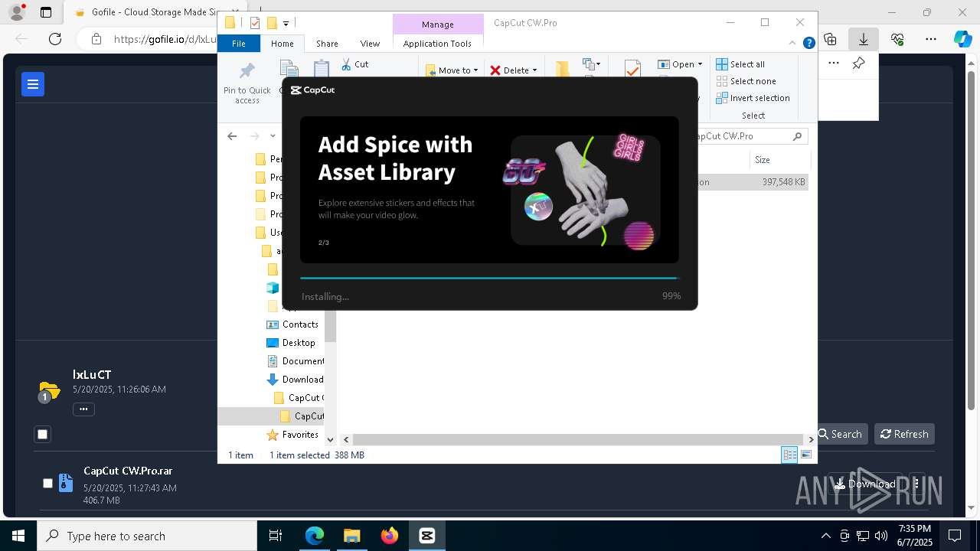Screen dimensions: 980x551
Task: Check the select-all checkbox under lxLuCT folder
Action: 43,435
